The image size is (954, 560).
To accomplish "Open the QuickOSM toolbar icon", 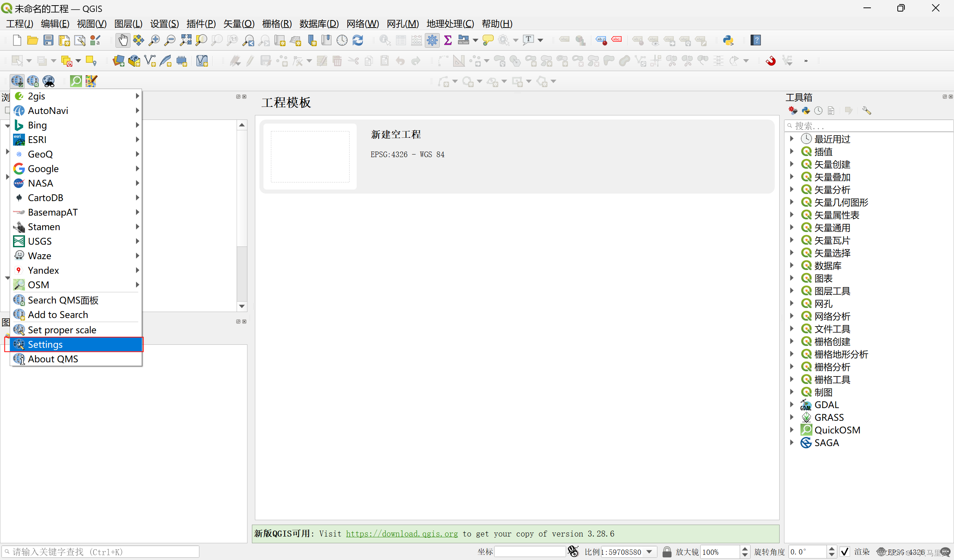I will (76, 81).
